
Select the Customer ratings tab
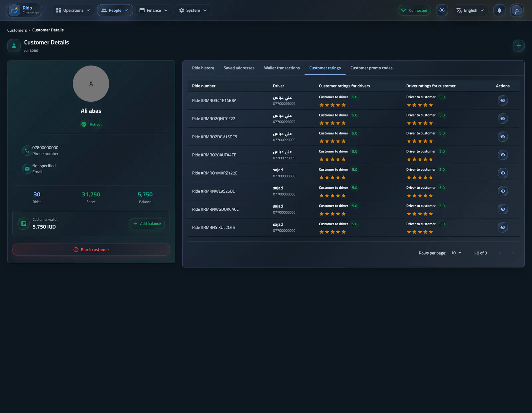325,68
